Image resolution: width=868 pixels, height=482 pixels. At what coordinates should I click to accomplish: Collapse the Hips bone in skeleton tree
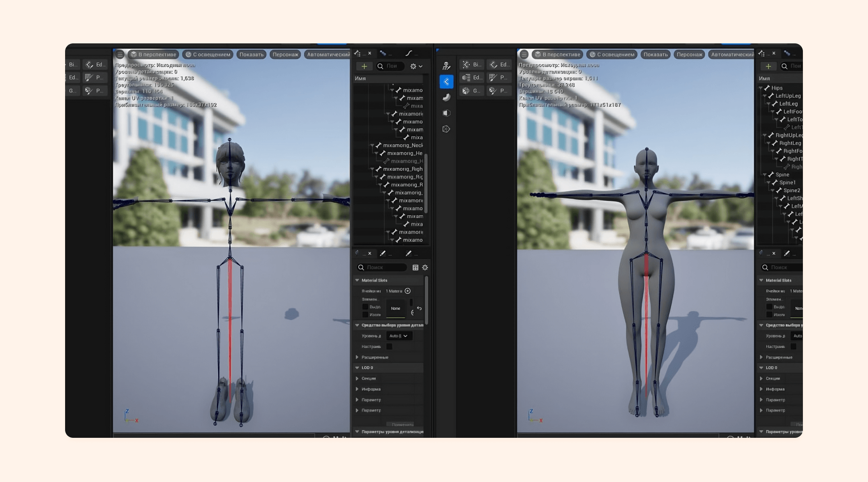pyautogui.click(x=761, y=88)
